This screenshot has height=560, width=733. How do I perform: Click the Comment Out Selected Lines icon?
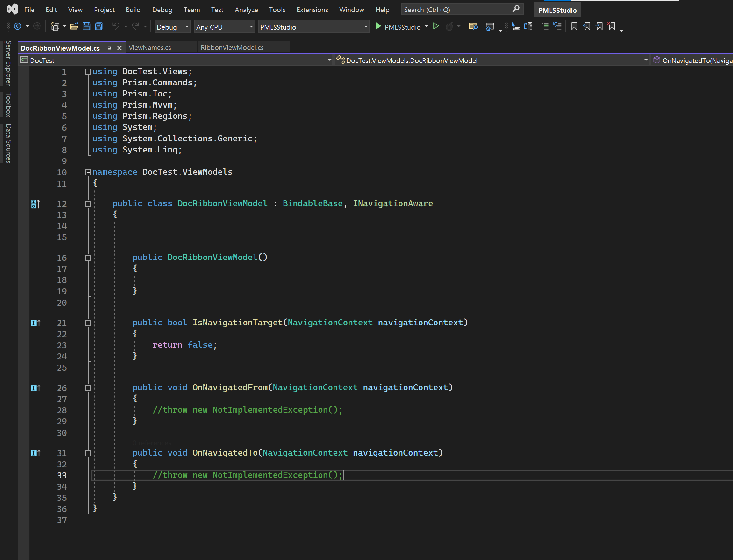click(545, 26)
